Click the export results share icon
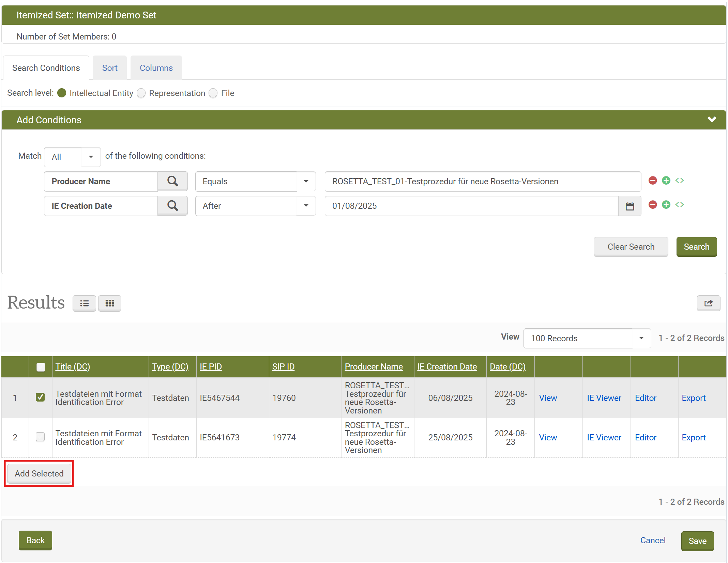This screenshot has width=728, height=563. pos(708,303)
